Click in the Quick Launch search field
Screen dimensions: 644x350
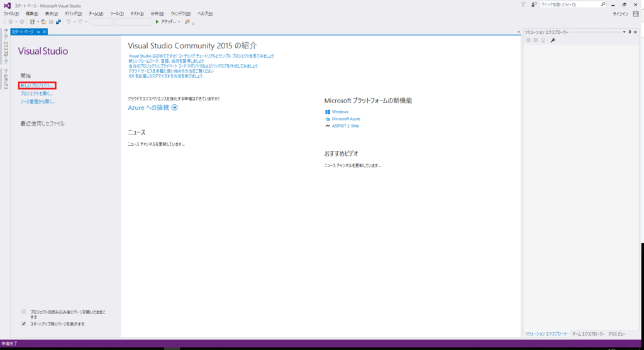[569, 4]
